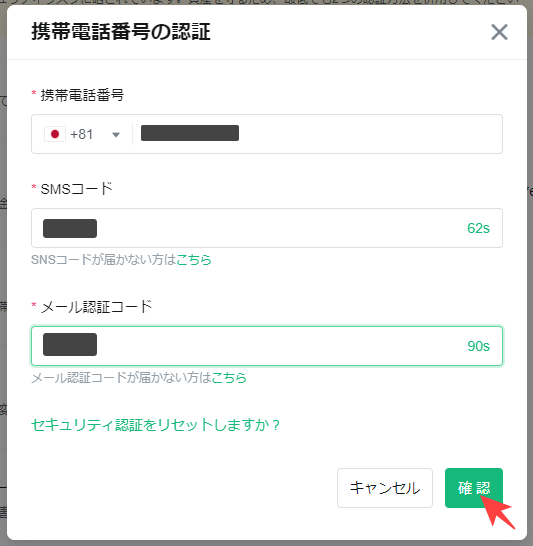Click the masked phone number text
Screen dimensions: 533x546
pos(190,133)
